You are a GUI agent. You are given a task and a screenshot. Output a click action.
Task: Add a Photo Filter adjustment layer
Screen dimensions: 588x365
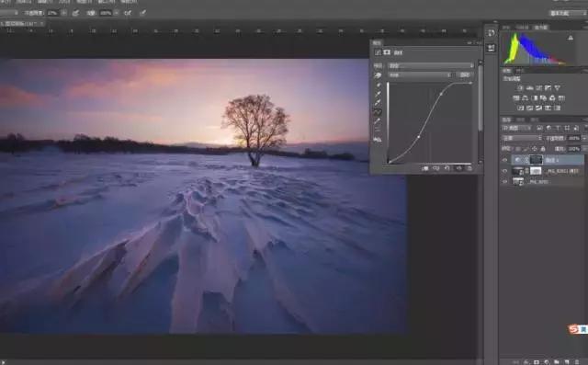pos(543,97)
